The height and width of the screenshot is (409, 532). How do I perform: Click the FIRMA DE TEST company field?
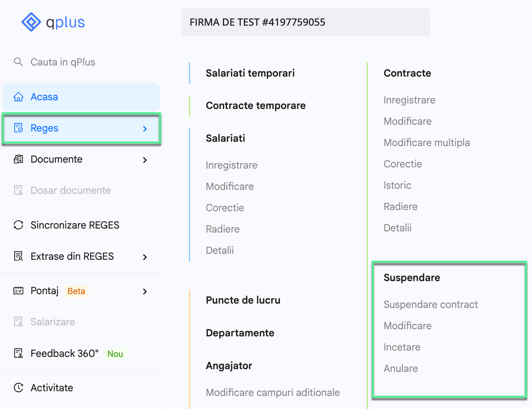(x=306, y=22)
